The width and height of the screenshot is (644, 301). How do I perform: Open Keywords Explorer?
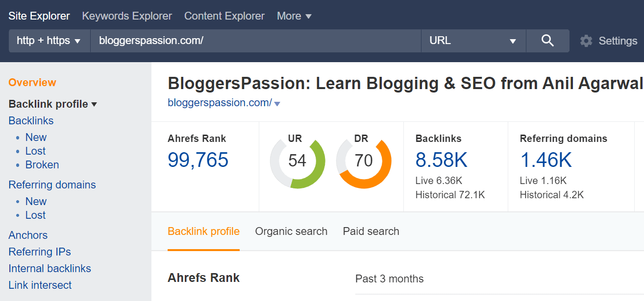(x=127, y=16)
